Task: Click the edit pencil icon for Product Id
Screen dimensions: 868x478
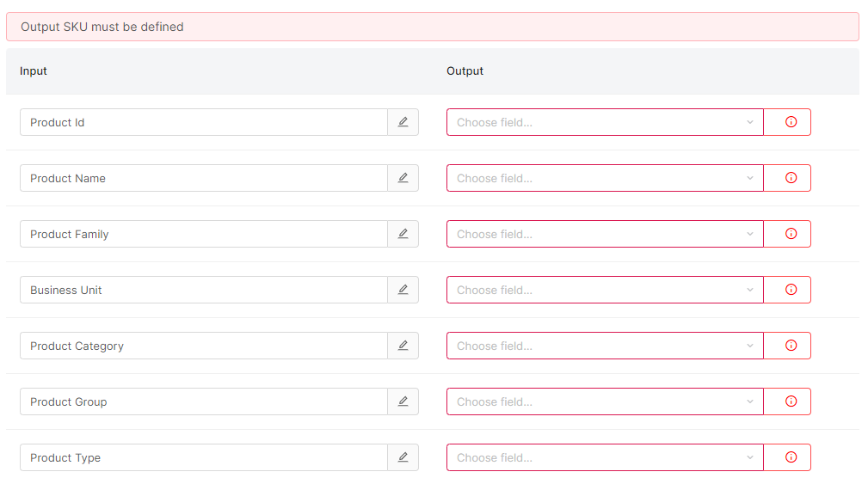Action: click(403, 122)
